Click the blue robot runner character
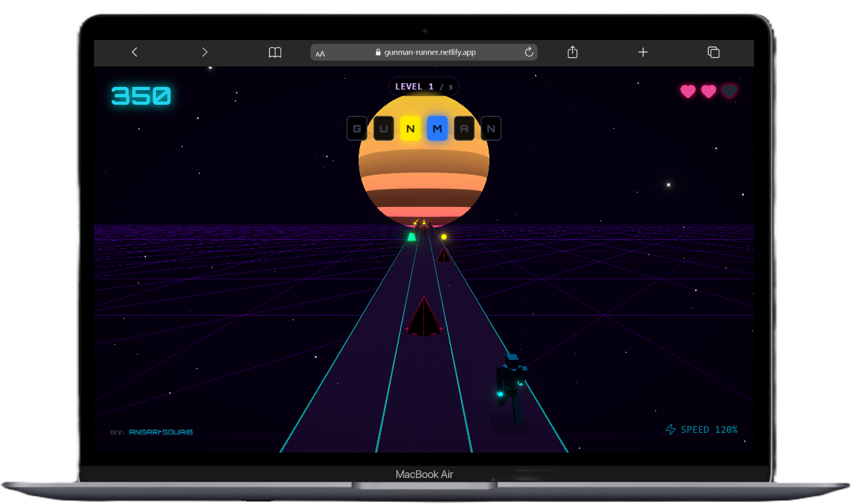855x504 pixels. pyautogui.click(x=511, y=388)
